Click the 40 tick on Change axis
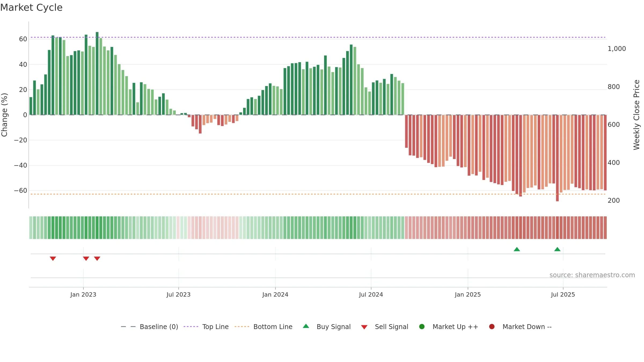 tap(23, 65)
